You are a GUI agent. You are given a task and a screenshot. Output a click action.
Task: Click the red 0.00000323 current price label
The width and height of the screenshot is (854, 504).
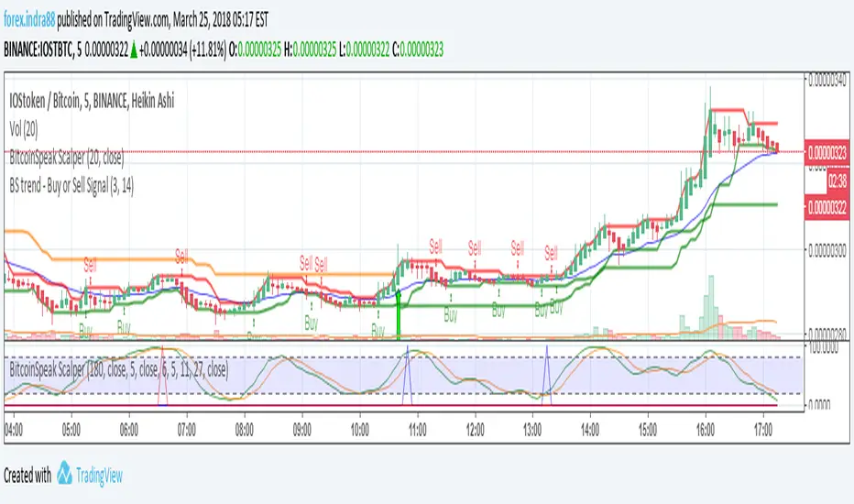click(827, 152)
